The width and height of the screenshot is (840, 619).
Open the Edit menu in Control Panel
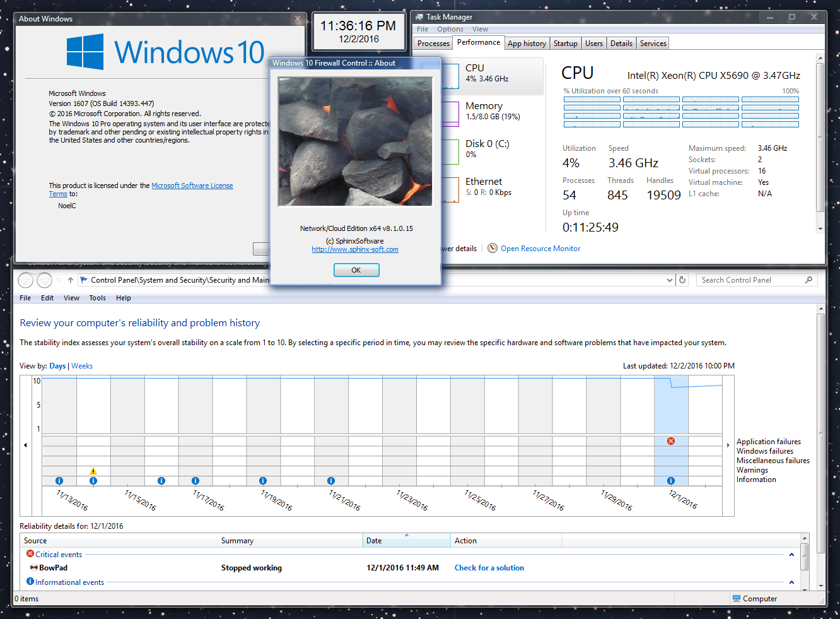pyautogui.click(x=47, y=298)
